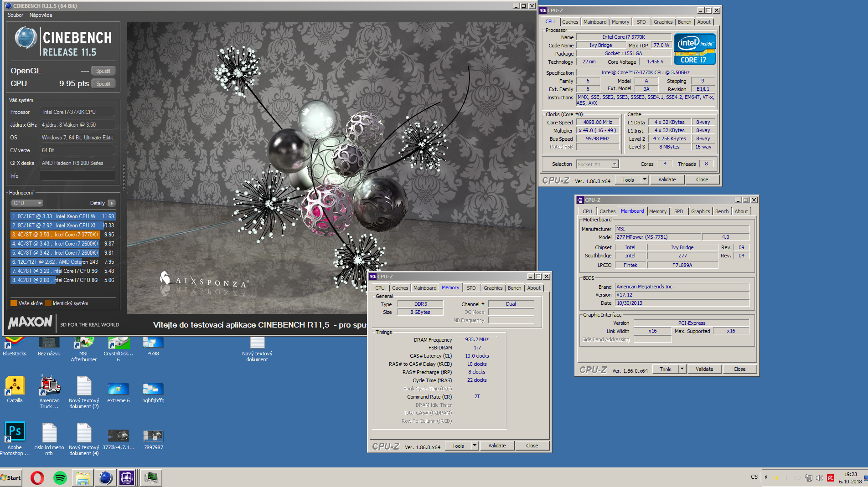The height and width of the screenshot is (487, 868).
Task: Open Soubor menu in Cinebench
Action: pyautogui.click(x=15, y=15)
